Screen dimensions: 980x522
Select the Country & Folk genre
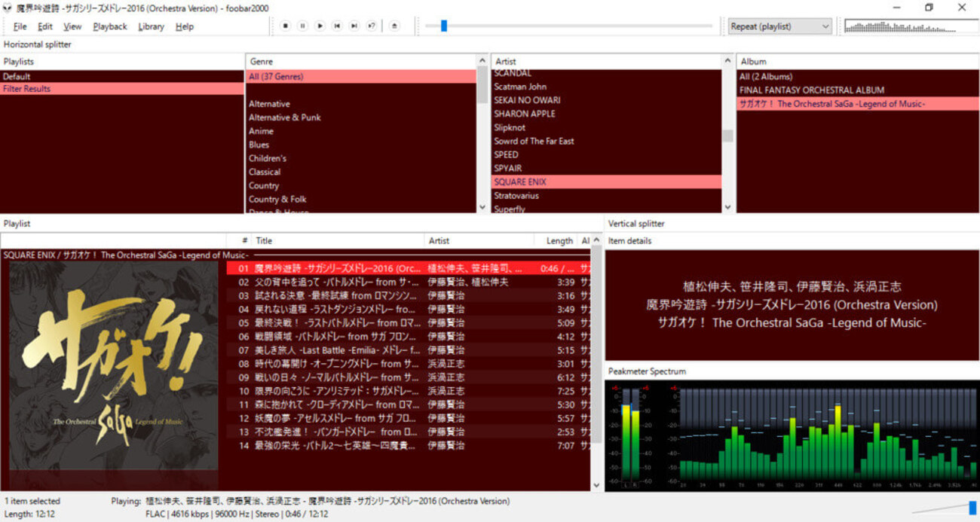361,199
